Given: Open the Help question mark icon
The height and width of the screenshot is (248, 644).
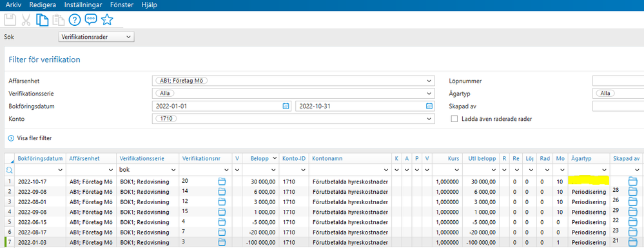Looking at the screenshot, I should (x=74, y=20).
